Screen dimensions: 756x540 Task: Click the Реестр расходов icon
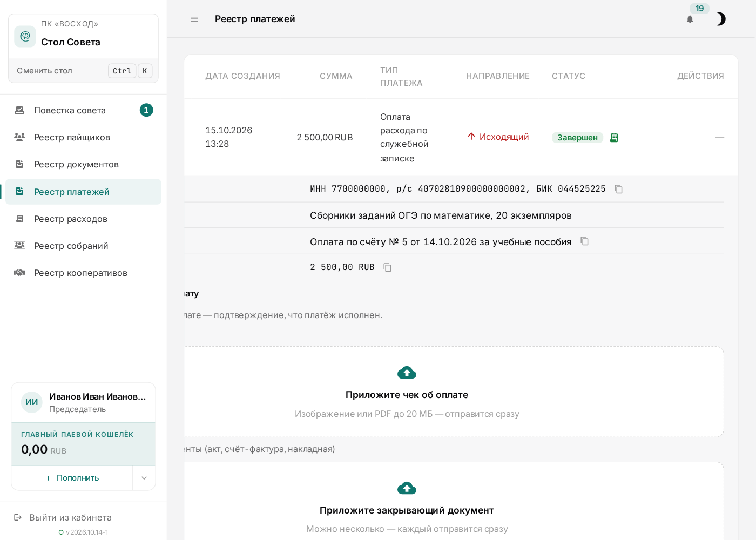[x=19, y=219]
